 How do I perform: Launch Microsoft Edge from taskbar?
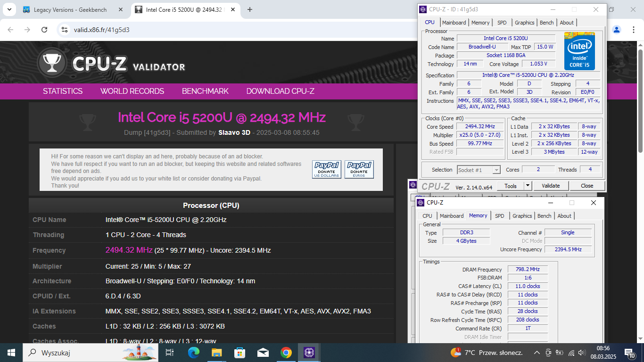(x=193, y=353)
